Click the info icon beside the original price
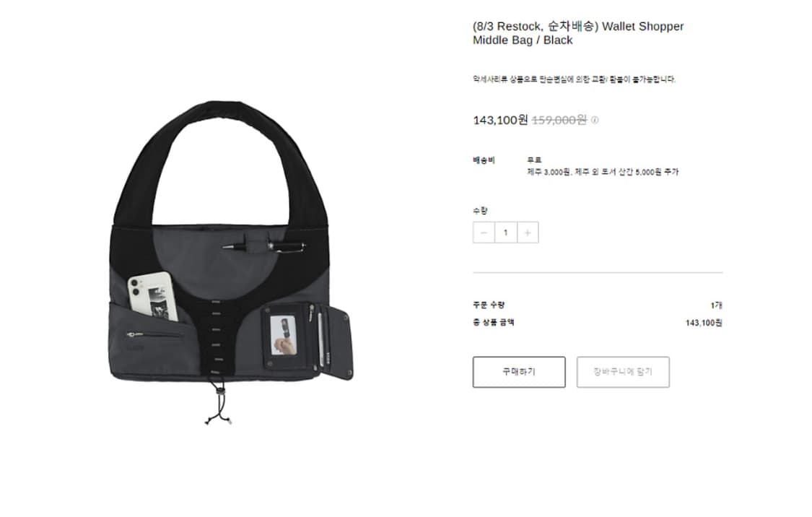The width and height of the screenshot is (812, 517). coord(595,120)
